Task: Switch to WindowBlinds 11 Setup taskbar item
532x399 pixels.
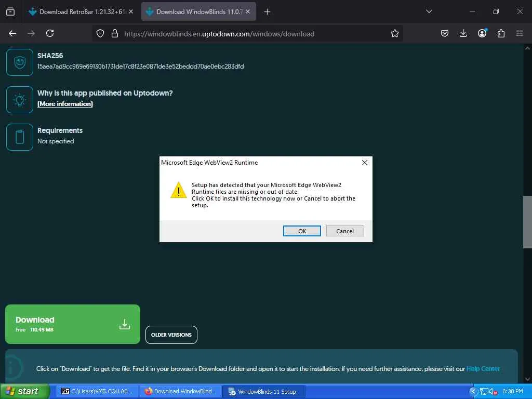Action: (264, 392)
